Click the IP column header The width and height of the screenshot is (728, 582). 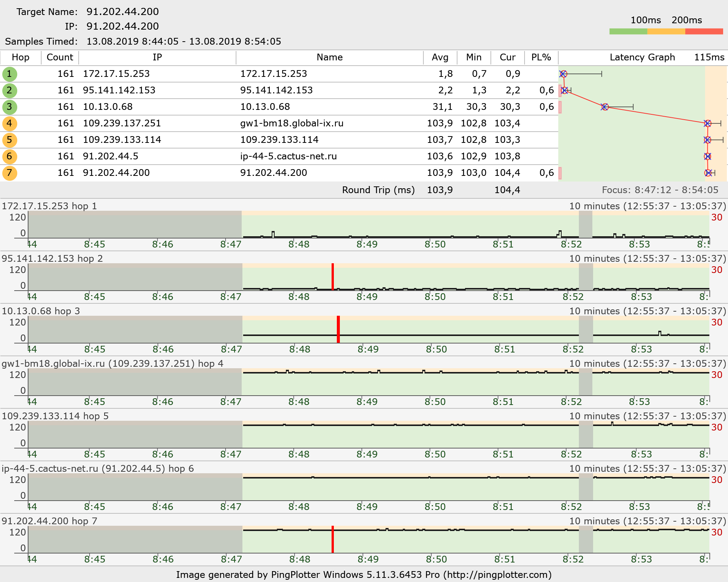157,57
